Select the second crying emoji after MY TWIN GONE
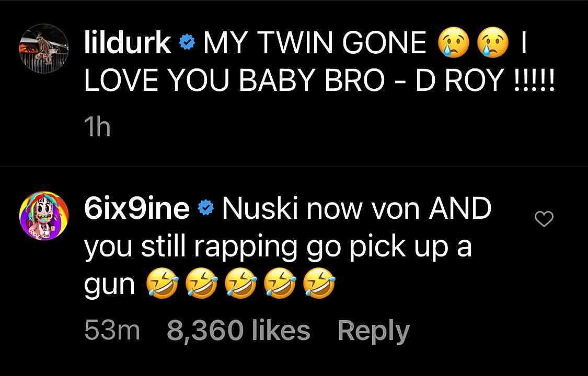 pos(492,42)
